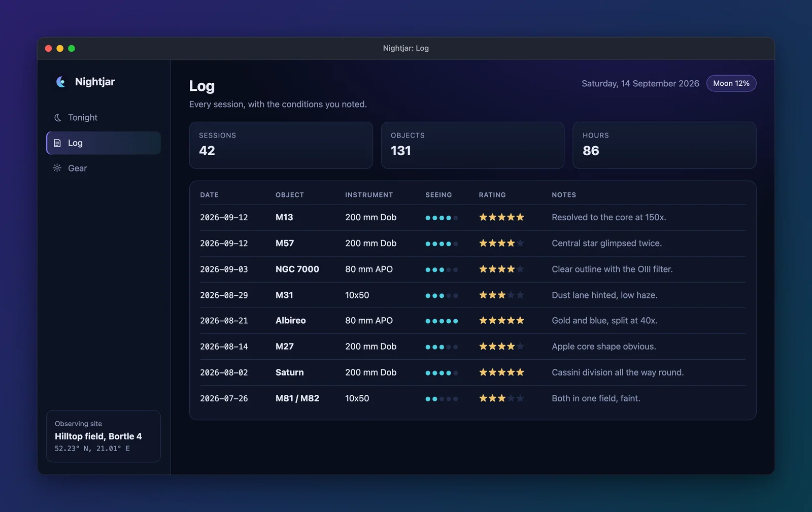812x512 pixels.
Task: Click the Nightjar crescent moon logo
Action: [x=61, y=82]
